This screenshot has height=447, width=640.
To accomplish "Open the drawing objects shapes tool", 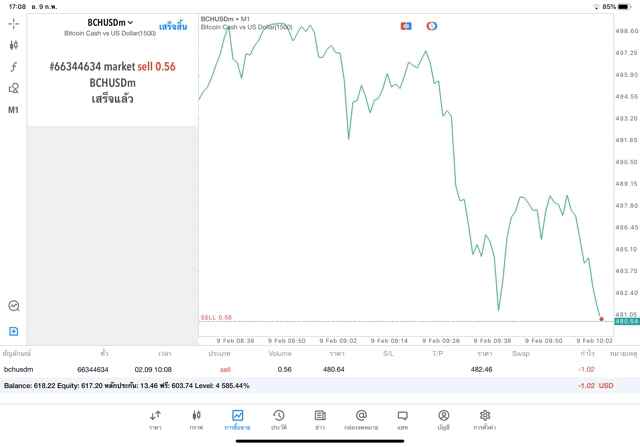I will 13,88.
